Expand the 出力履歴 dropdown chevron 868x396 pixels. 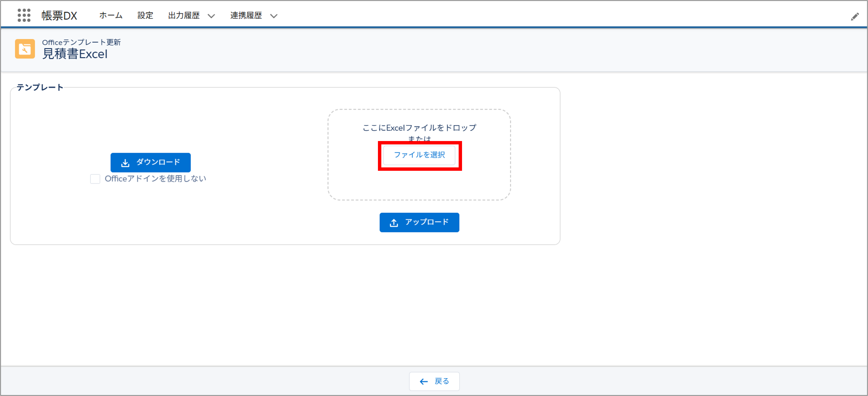[211, 16]
